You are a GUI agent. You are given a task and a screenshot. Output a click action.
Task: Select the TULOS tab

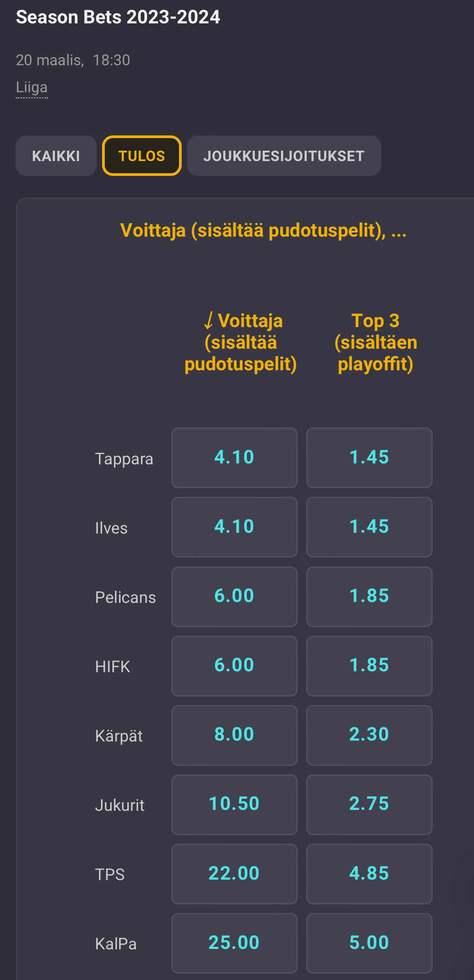click(142, 156)
